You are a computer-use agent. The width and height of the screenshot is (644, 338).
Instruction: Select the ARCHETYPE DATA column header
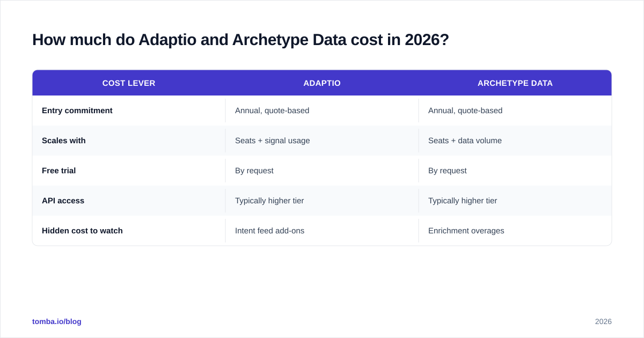pyautogui.click(x=515, y=83)
